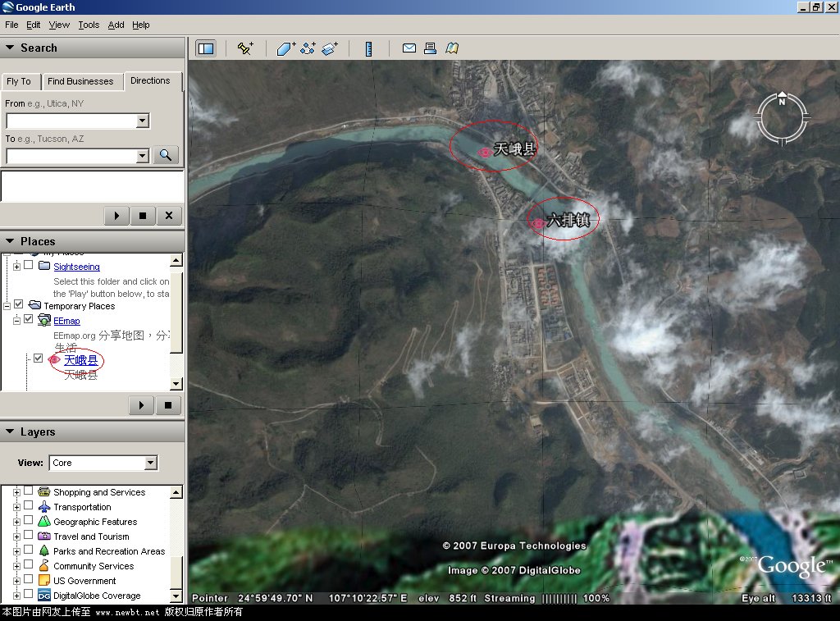Enable the Geographic Features layer checkbox
840x621 pixels.
[29, 520]
